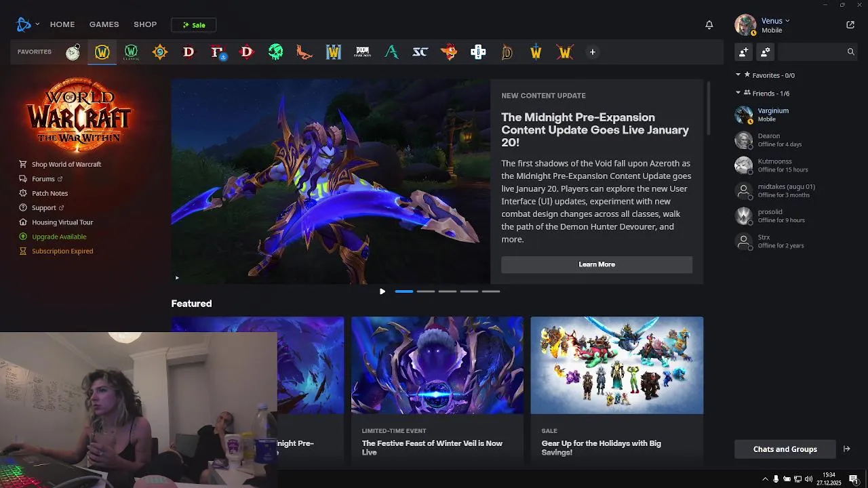Viewport: 868px width, 488px height.
Task: Click the friend management icon with gear
Action: click(x=766, y=52)
